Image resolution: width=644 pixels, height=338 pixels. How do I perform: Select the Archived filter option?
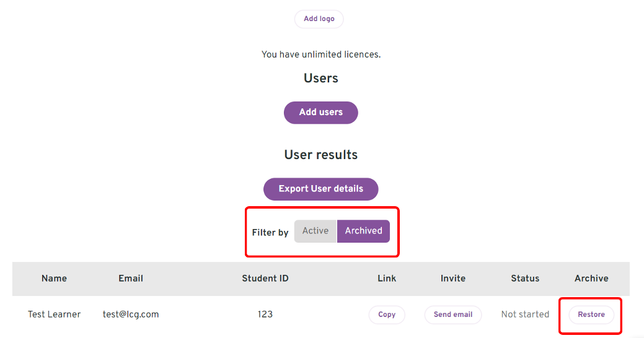(363, 231)
